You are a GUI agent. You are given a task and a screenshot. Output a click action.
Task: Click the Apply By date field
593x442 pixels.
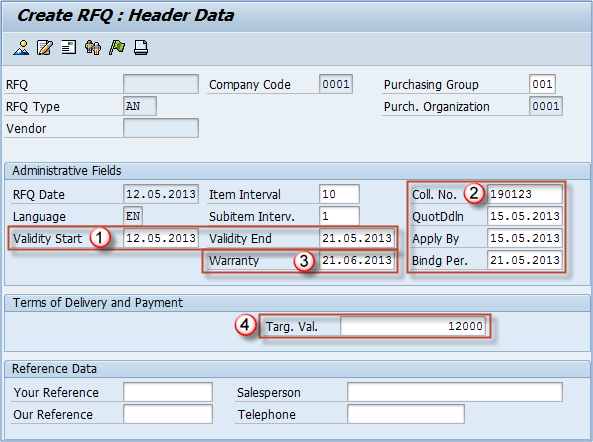tap(525, 238)
